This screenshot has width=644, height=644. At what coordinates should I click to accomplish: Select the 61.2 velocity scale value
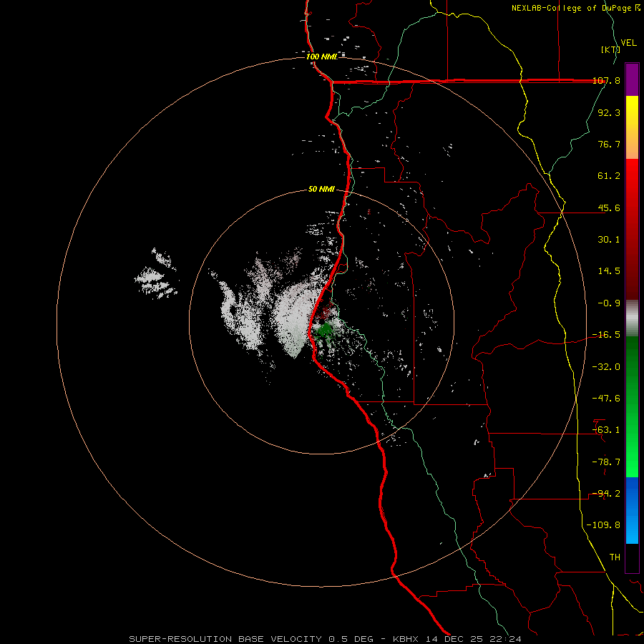(609, 176)
